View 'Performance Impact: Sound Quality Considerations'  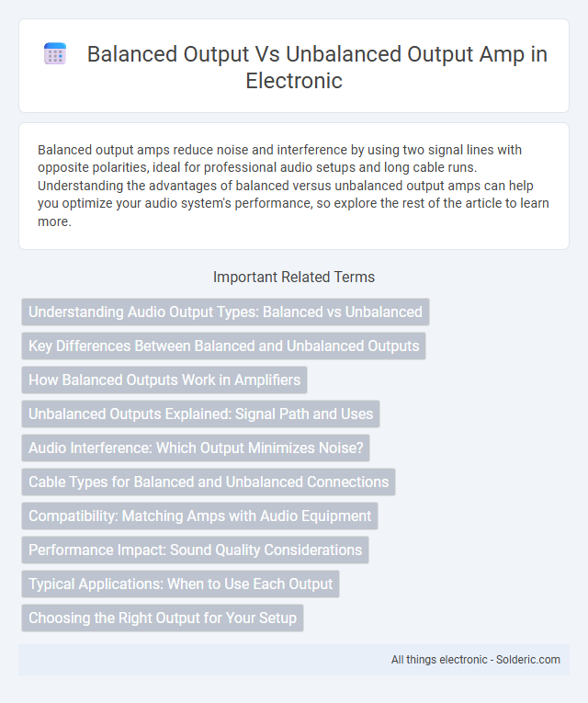point(196,550)
